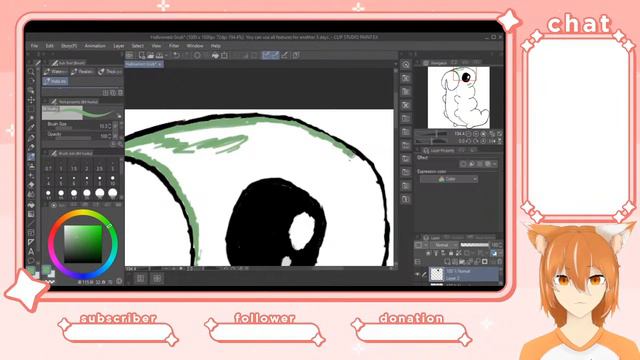Toggle Snap to Special Ruler in command bar

click(x=276, y=55)
